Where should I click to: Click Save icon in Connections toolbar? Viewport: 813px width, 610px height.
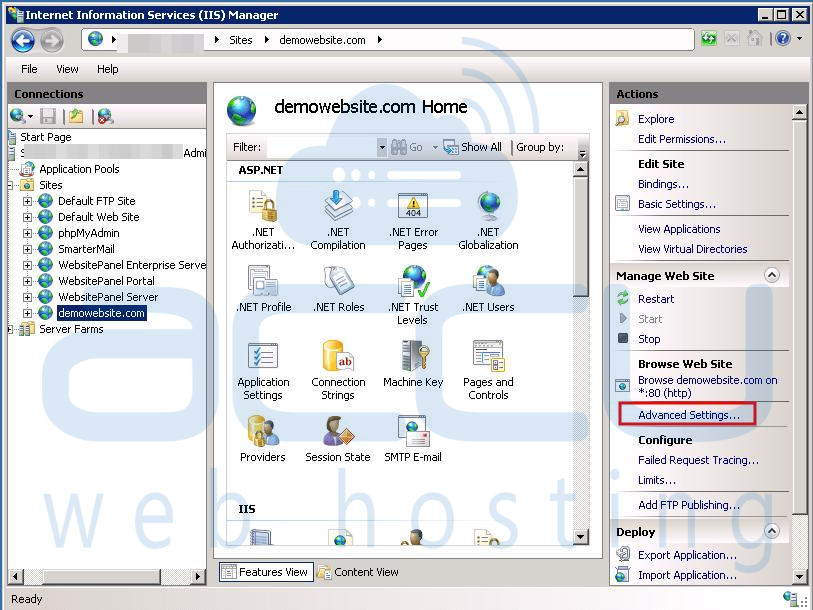click(x=48, y=116)
